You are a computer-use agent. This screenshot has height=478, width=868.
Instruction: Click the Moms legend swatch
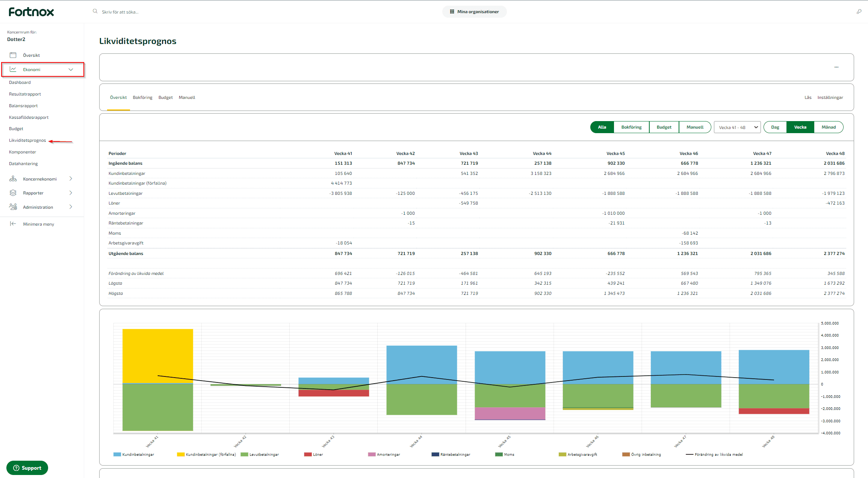(499, 455)
